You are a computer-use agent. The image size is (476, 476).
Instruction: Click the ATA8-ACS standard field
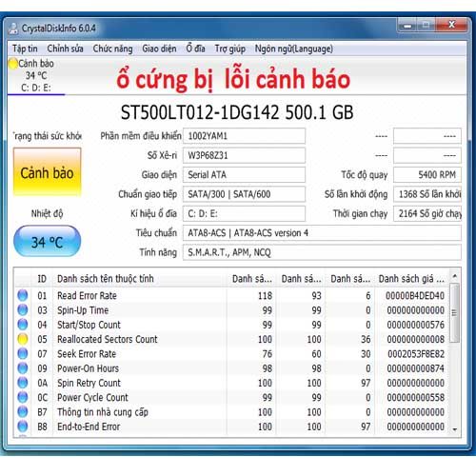click(x=322, y=233)
